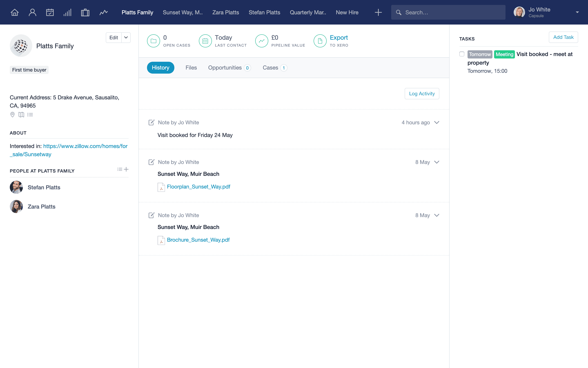Screen dimensions: 588x368
Task: Open the Sales Pipeline bars icon
Action: pyautogui.click(x=68, y=12)
